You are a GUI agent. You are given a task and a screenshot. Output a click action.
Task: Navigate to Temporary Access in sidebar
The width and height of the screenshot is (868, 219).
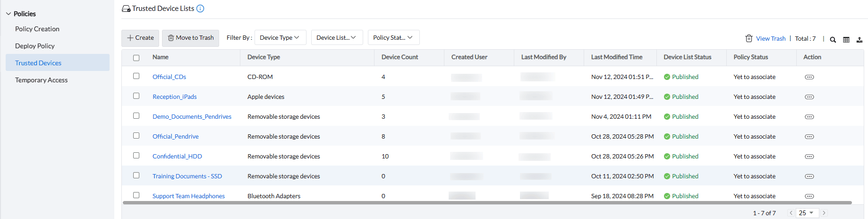(41, 80)
